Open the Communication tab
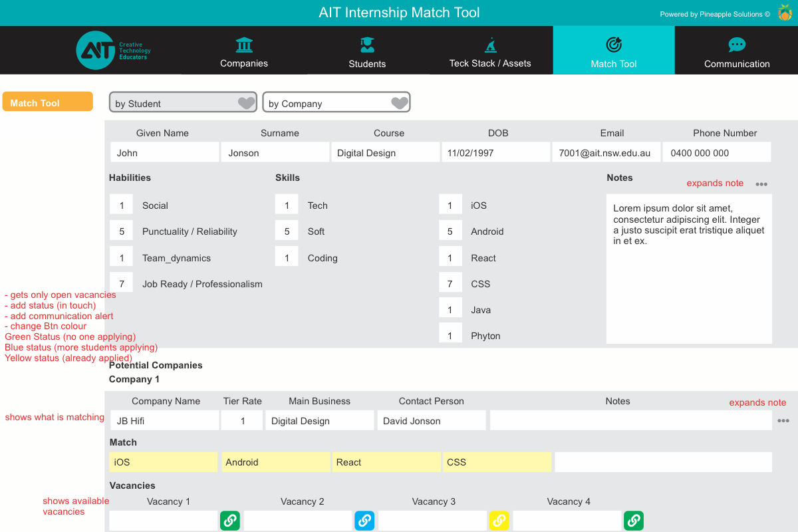 [x=737, y=52]
